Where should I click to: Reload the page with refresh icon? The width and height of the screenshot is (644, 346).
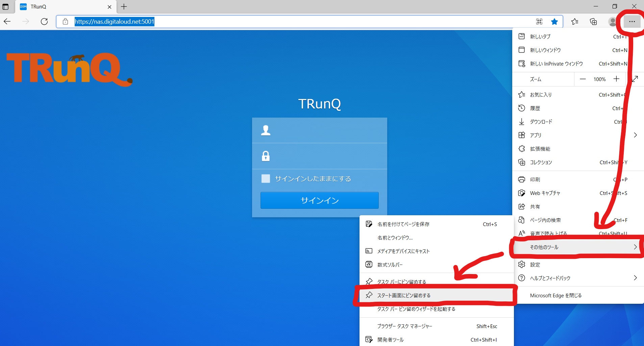[44, 22]
